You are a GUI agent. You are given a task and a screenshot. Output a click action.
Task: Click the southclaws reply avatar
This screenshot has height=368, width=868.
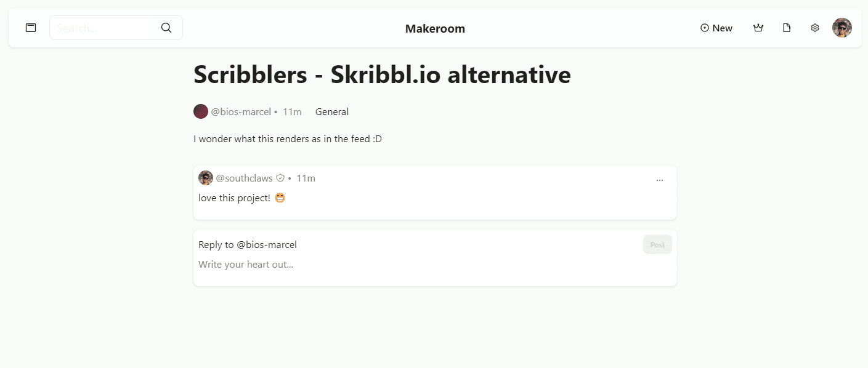[x=206, y=178]
